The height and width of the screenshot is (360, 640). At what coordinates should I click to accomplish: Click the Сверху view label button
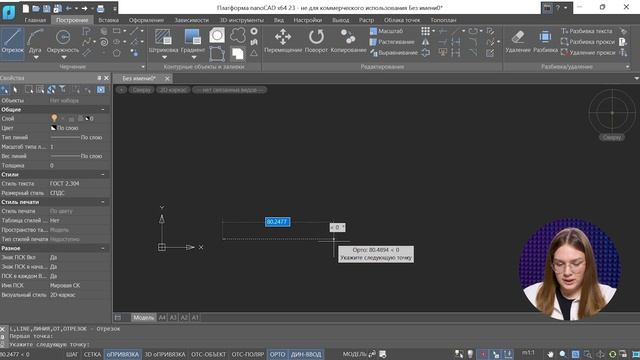142,90
